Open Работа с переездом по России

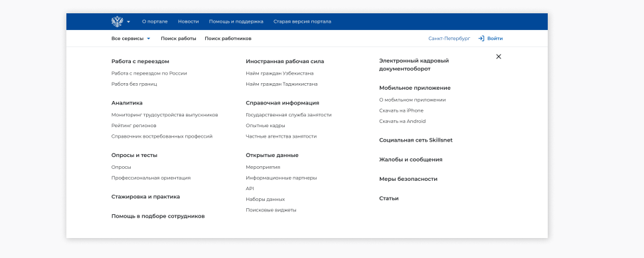(149, 73)
